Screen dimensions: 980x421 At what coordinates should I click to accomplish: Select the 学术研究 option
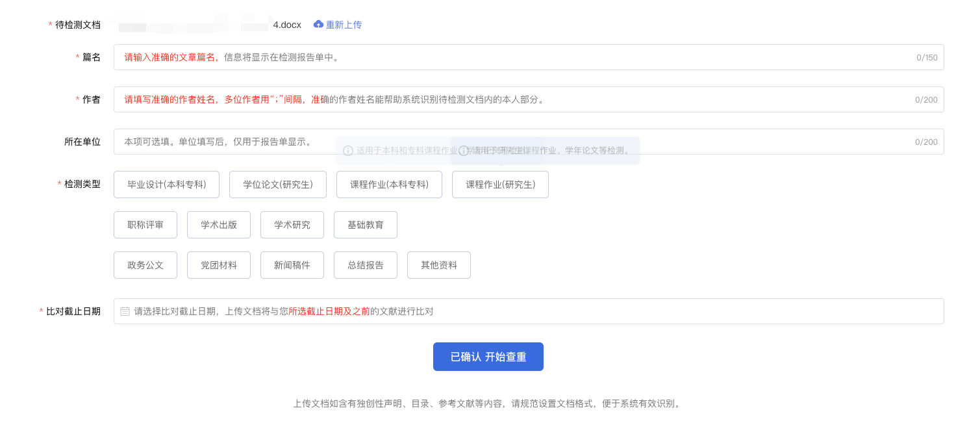tap(292, 225)
